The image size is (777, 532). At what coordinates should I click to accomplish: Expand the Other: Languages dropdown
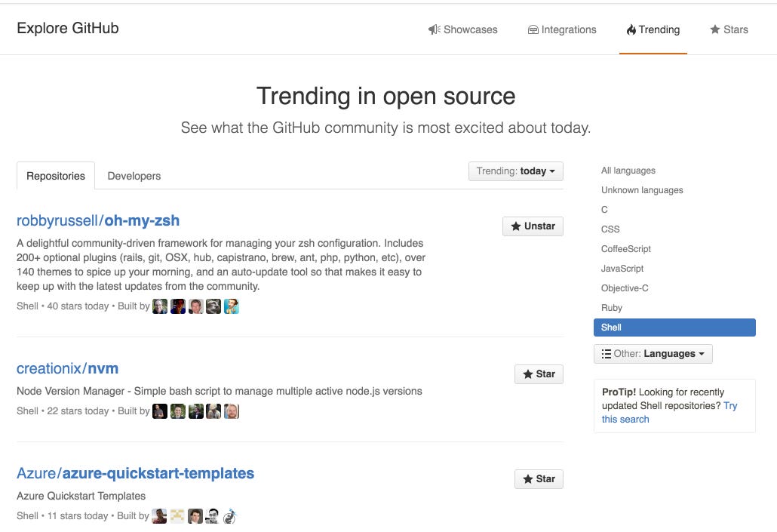point(653,354)
